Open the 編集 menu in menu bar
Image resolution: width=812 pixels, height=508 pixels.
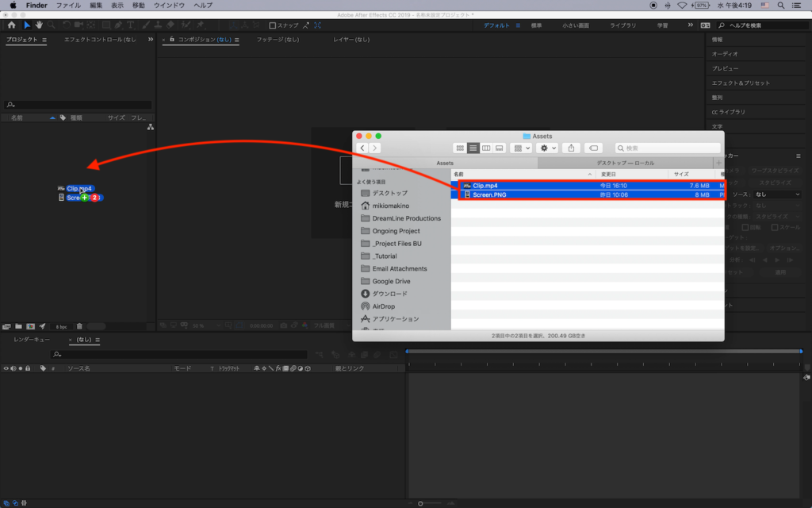[x=96, y=6]
